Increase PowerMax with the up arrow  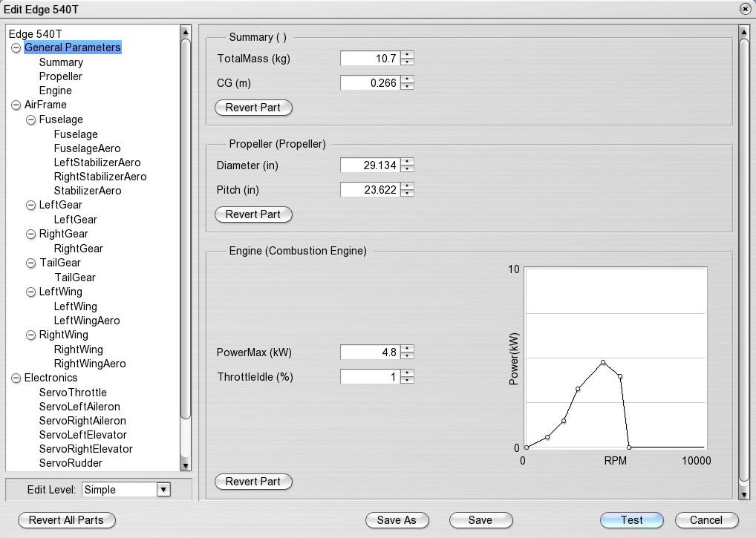coord(407,349)
